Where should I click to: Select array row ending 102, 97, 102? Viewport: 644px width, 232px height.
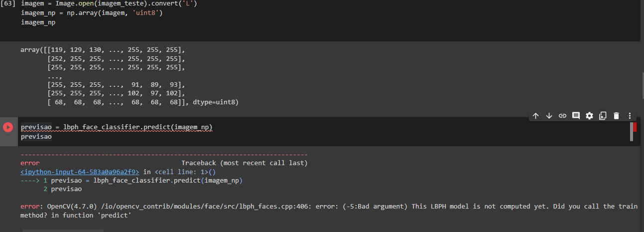click(x=116, y=93)
